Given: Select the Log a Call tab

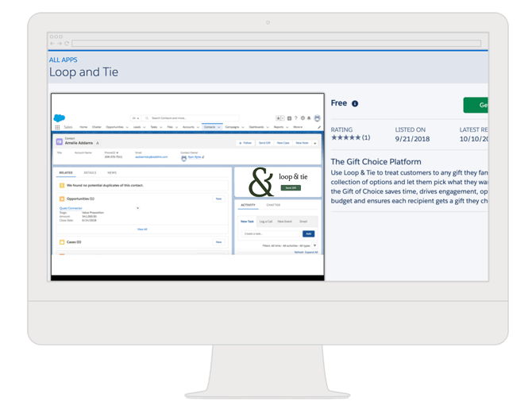Looking at the screenshot, I should 266,222.
